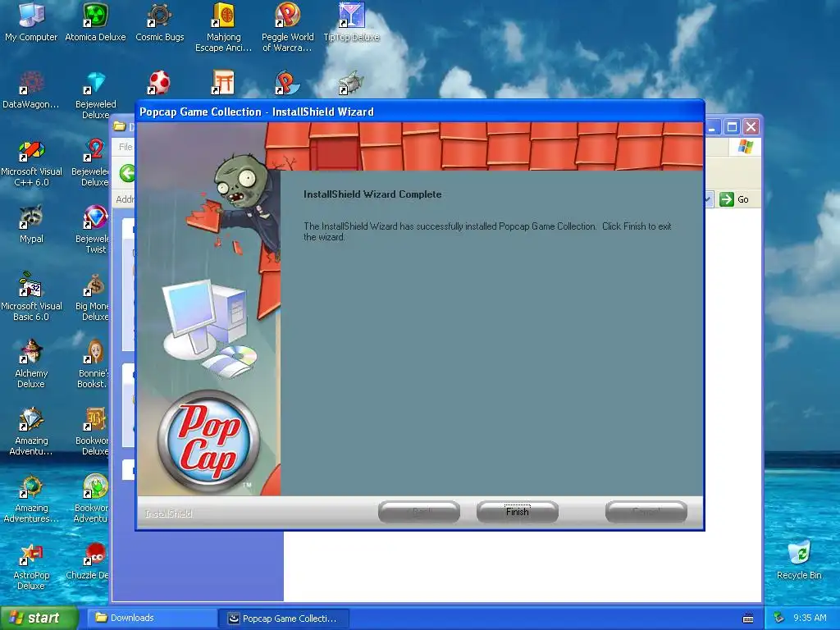
Task: Click the Bookworm Deluxe shortcut
Action: point(94,431)
